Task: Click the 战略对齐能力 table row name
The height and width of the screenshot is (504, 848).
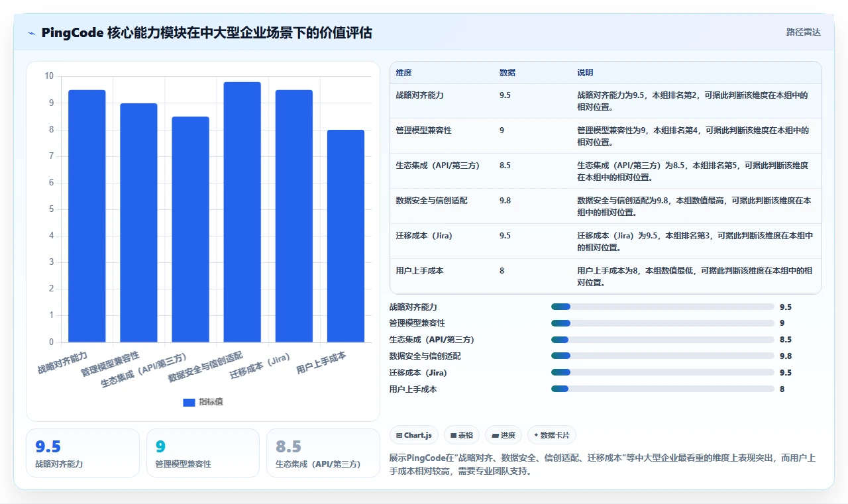Action: tap(419, 95)
